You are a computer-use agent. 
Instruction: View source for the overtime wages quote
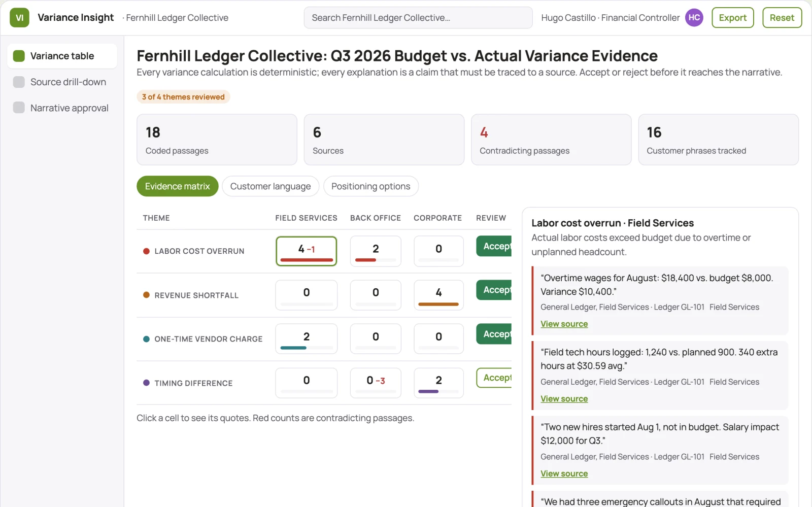pyautogui.click(x=564, y=324)
